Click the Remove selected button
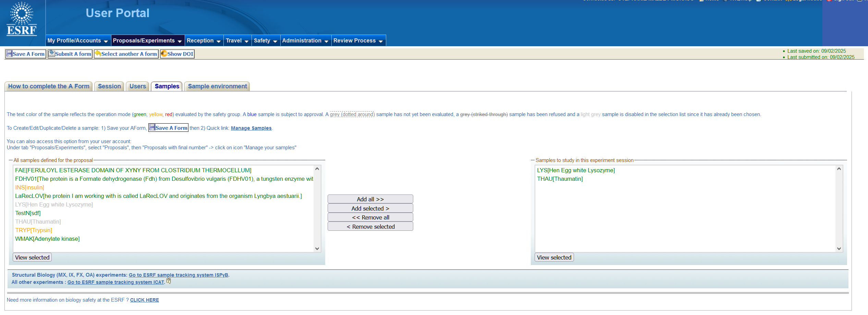The width and height of the screenshot is (868, 315). tap(370, 226)
